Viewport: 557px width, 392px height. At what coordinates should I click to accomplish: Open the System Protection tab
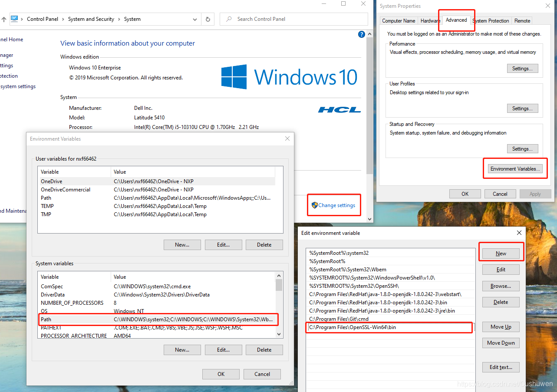[x=491, y=21]
